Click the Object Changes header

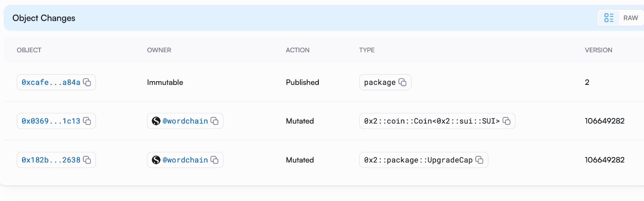pos(44,18)
